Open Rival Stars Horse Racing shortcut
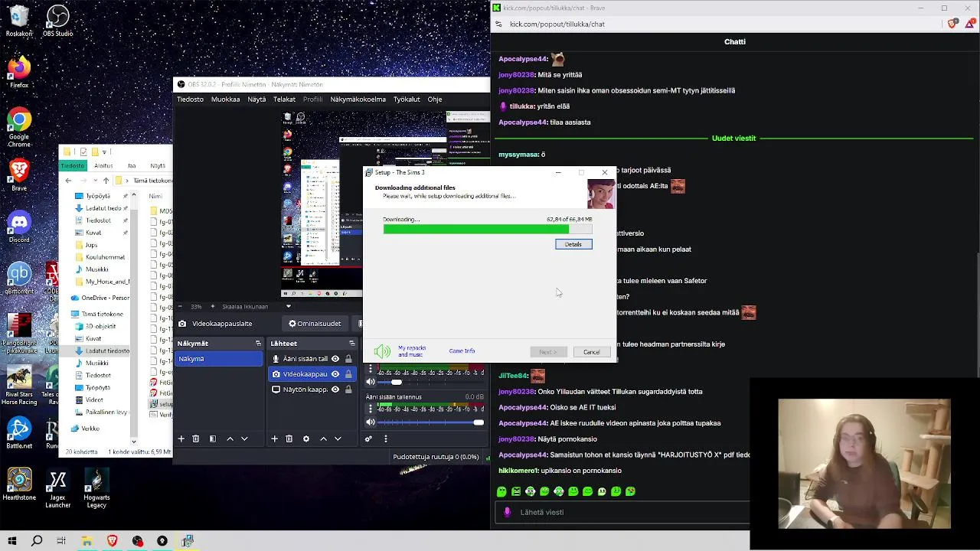The height and width of the screenshot is (551, 980). point(19,386)
